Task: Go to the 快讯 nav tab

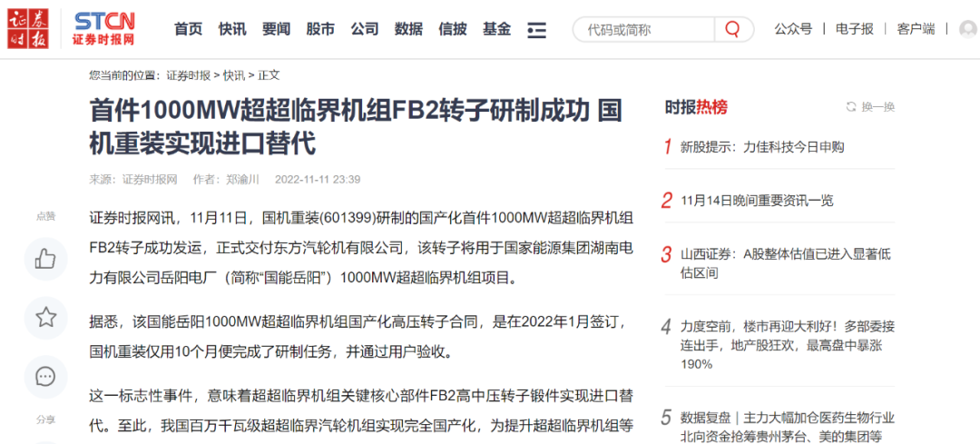Action: pos(232,29)
